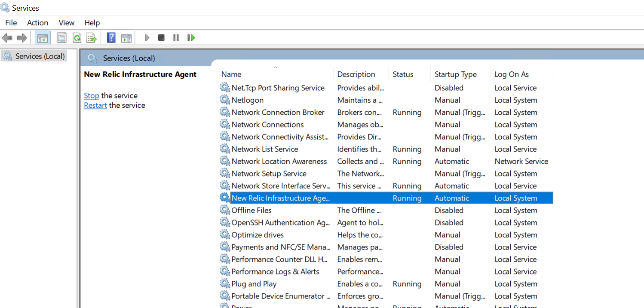Image resolution: width=644 pixels, height=308 pixels.
Task: Click the Back arrow in toolbar
Action: click(7, 38)
